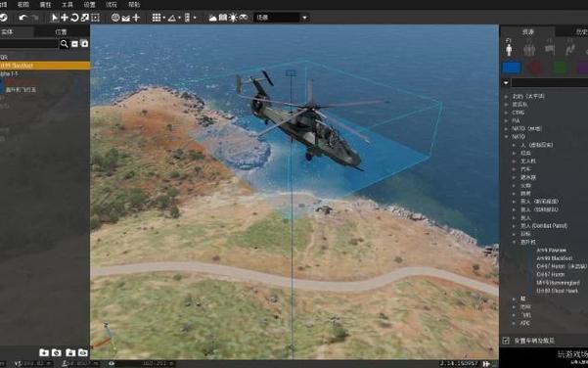The image size is (588, 368).
Task: Toggle rotation grid triangle icon
Action: pos(172,18)
